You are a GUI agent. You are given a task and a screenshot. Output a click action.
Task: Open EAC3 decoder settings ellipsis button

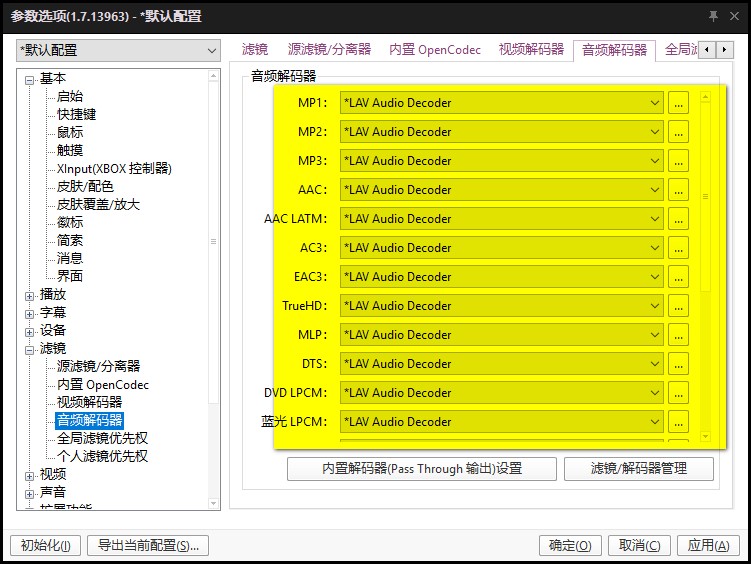click(678, 277)
